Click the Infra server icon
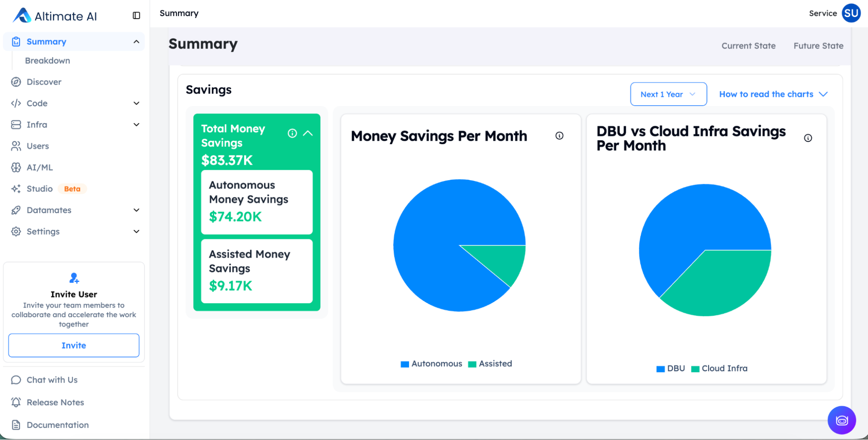Viewport: 868px width, 440px height. click(16, 125)
